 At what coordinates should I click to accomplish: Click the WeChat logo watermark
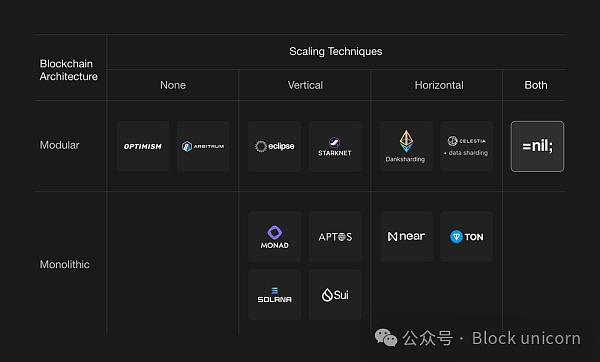point(386,338)
